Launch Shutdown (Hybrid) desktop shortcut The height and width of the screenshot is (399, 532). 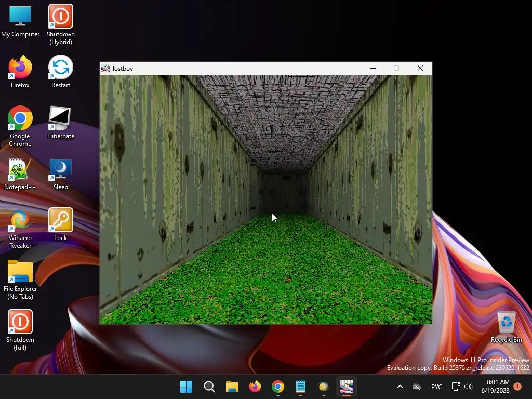click(x=61, y=24)
